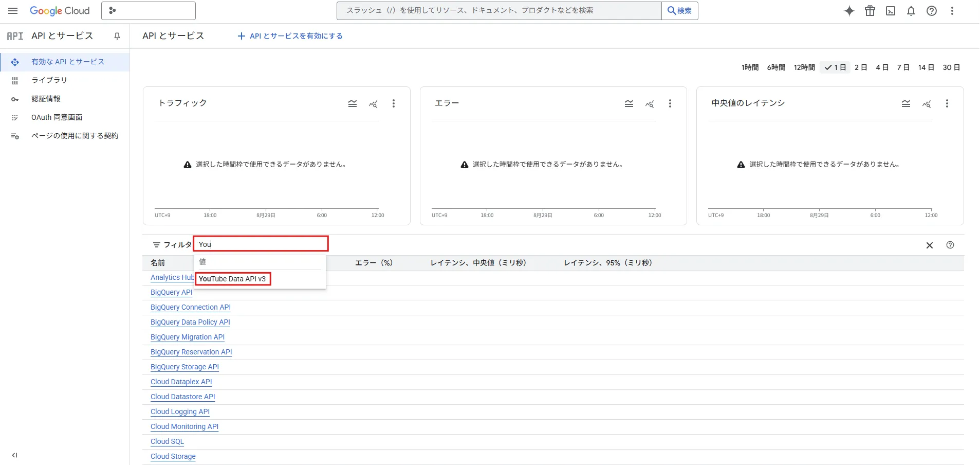Screen dimensions: 980x465
Task: Open the project selector dropdown
Action: tap(148, 11)
